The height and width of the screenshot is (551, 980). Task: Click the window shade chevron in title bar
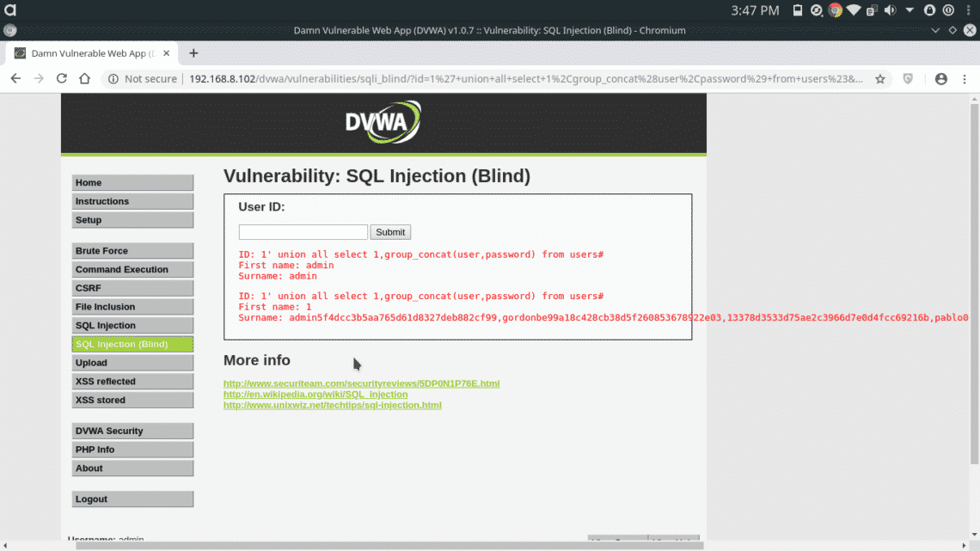935,30
